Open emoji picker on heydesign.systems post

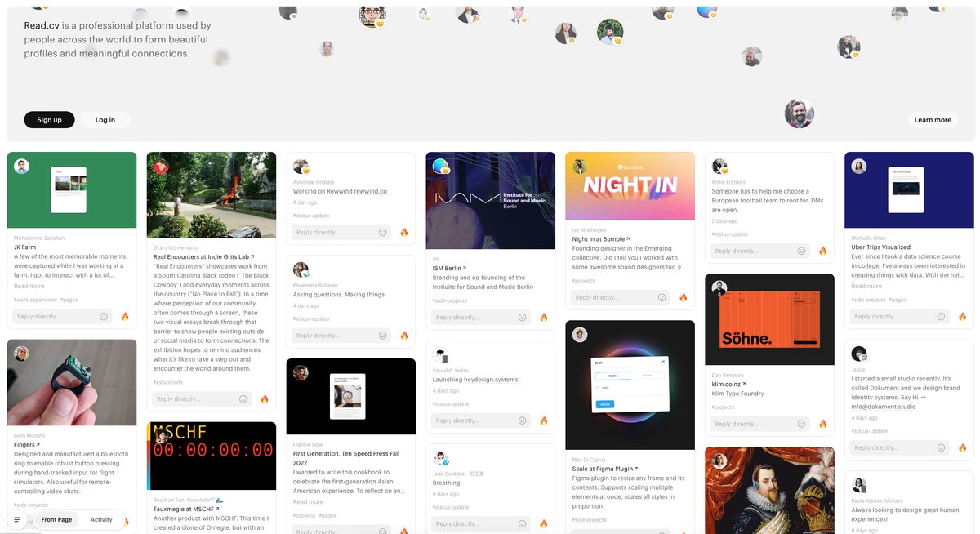tap(523, 421)
